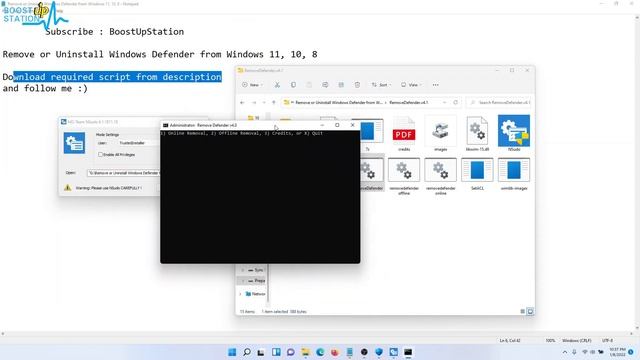Click the NSudo Open command field

point(124,173)
